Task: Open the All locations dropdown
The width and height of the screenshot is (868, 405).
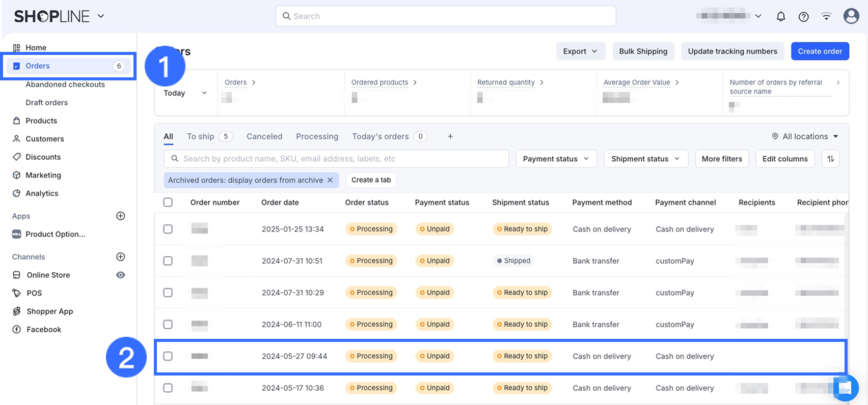Action: tap(805, 136)
